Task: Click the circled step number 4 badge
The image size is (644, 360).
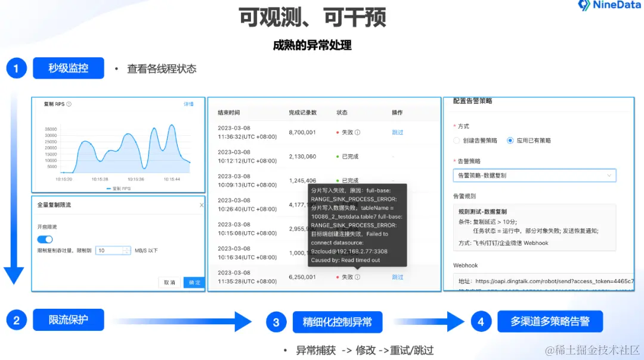Action: (x=481, y=321)
